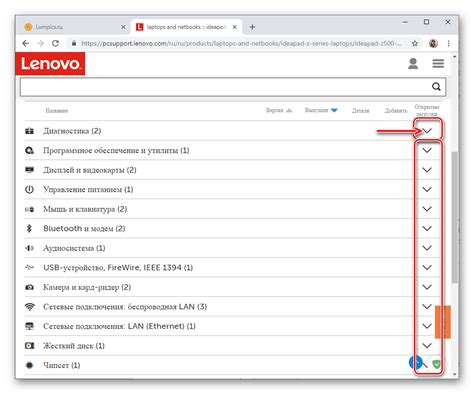Go back in browser history
The width and height of the screenshot is (474, 394).
[26, 43]
